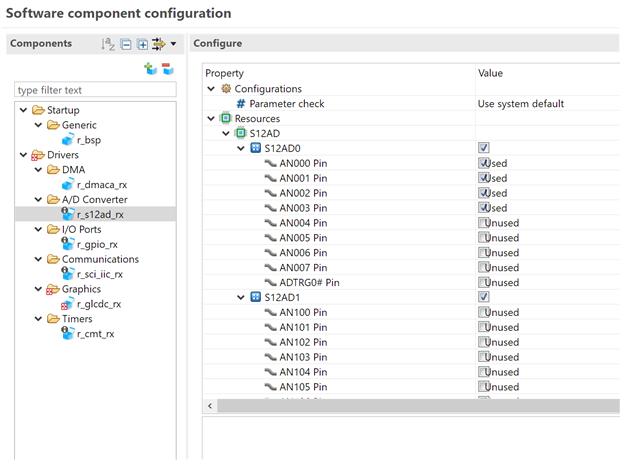The height and width of the screenshot is (460, 620).
Task: Toggle the AN004 Pin checkbox
Action: pos(484,223)
